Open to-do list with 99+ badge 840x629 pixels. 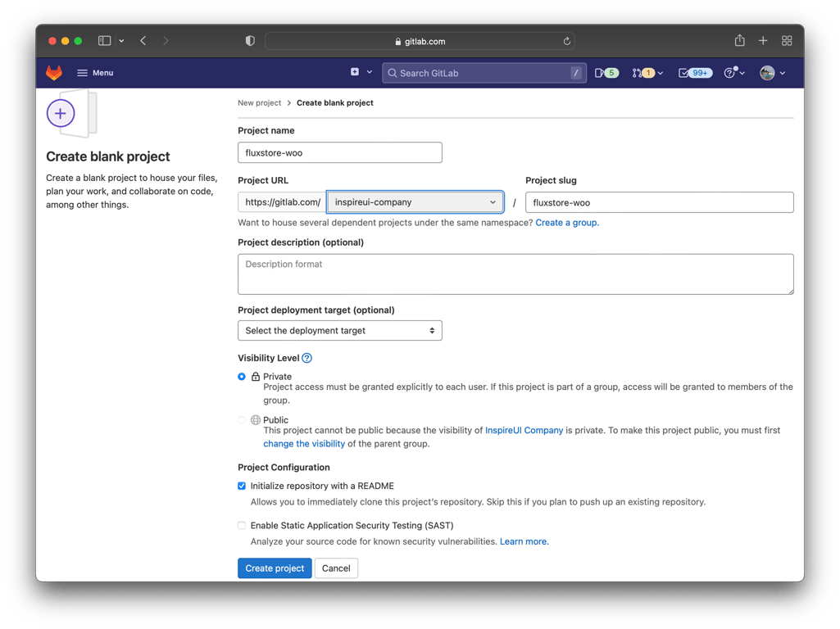(695, 73)
